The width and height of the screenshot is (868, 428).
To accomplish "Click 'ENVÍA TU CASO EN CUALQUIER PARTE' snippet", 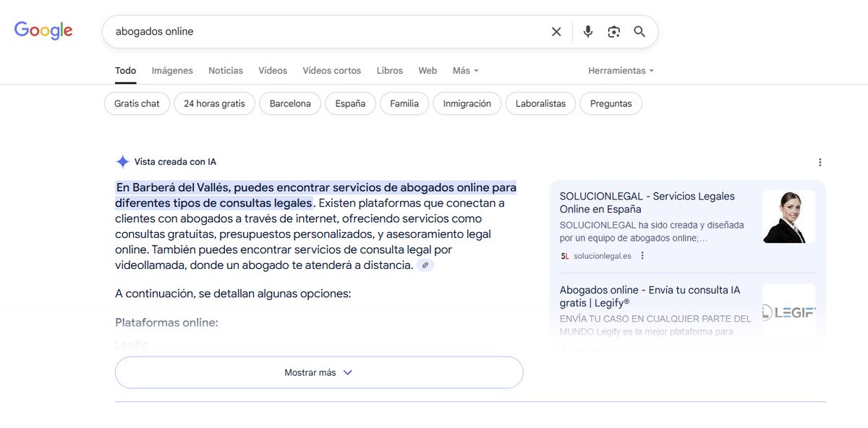I will pos(655,325).
